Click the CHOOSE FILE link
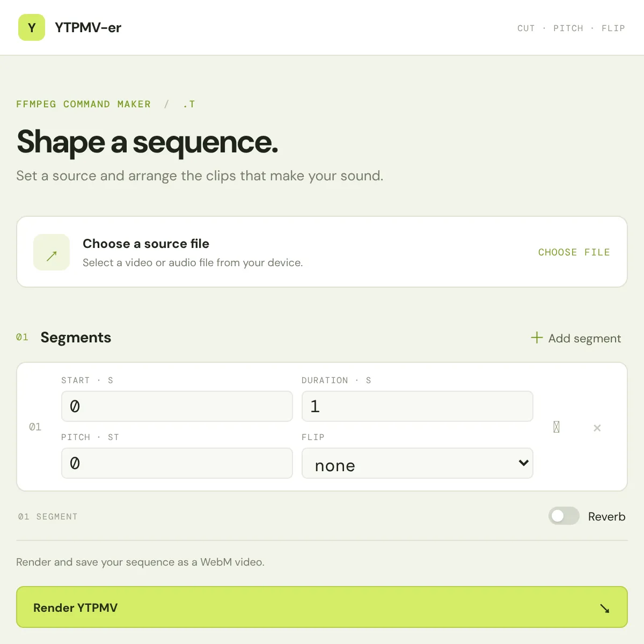 [x=574, y=252]
